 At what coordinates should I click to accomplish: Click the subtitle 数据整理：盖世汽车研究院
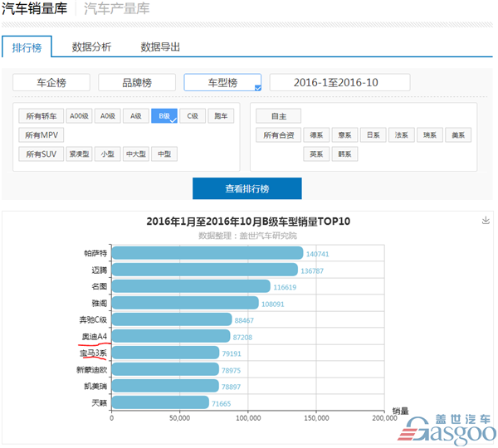tap(247, 236)
